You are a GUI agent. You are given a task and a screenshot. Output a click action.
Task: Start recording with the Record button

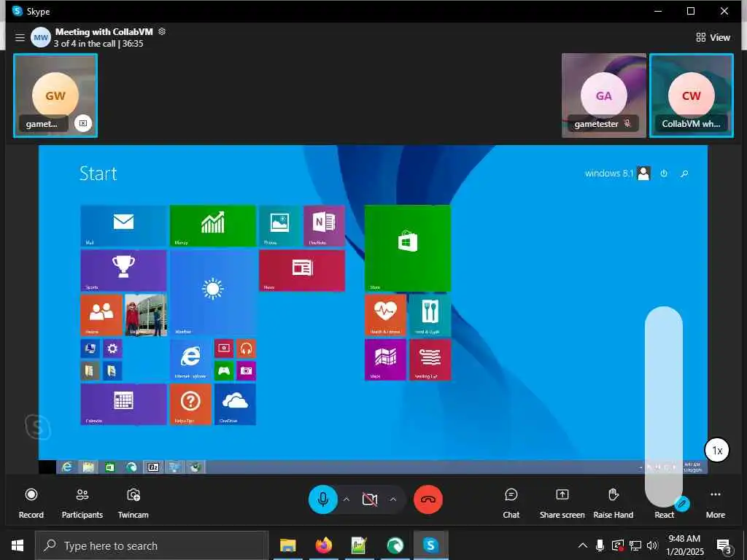pos(31,502)
